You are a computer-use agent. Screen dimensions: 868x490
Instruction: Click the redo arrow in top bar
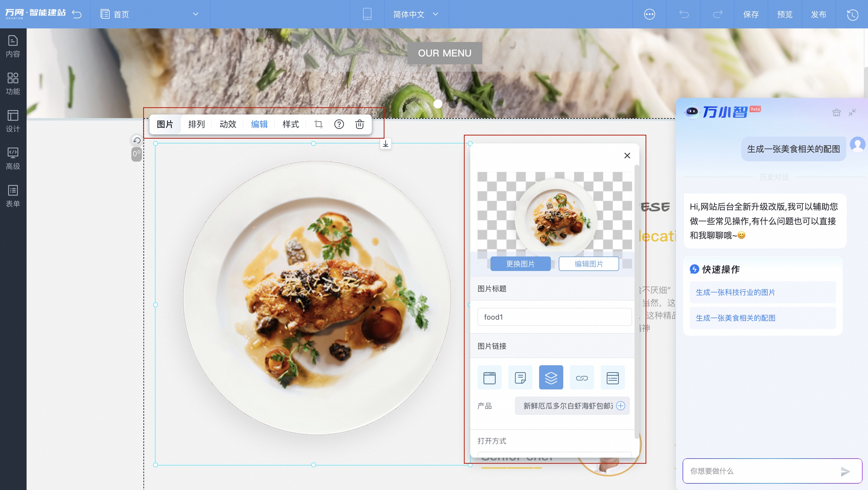click(x=717, y=14)
